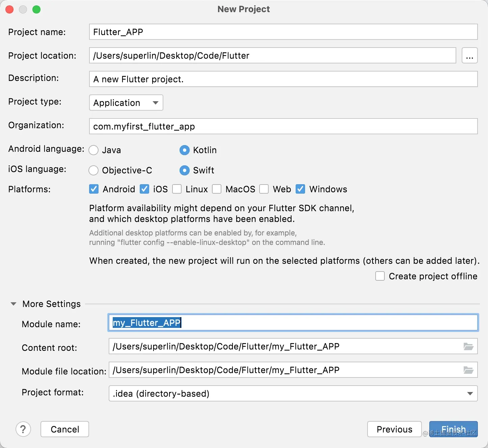Screen dimensions: 488x448
Task: Click into the Description field
Action: point(283,79)
